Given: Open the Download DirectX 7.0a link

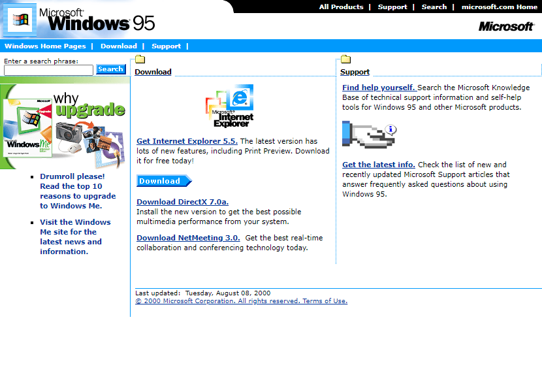Looking at the screenshot, I should click(182, 201).
